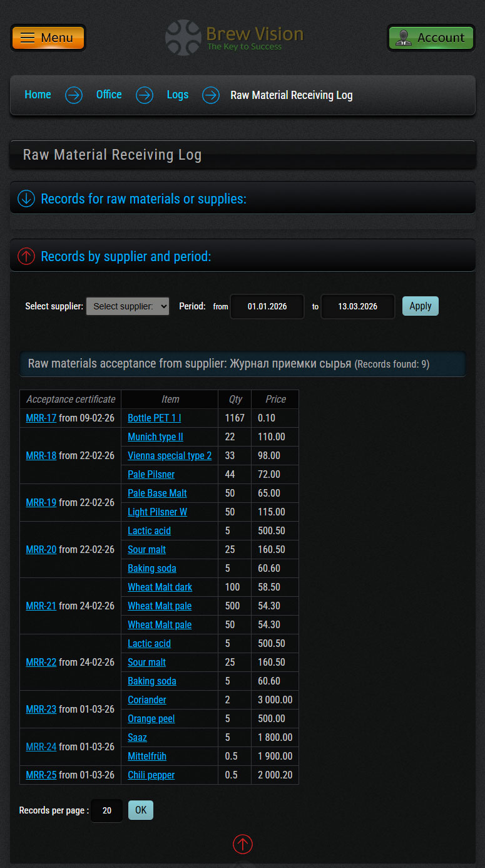The width and height of the screenshot is (485, 868).
Task: Collapse Records by supplier and period section
Action: (26, 256)
